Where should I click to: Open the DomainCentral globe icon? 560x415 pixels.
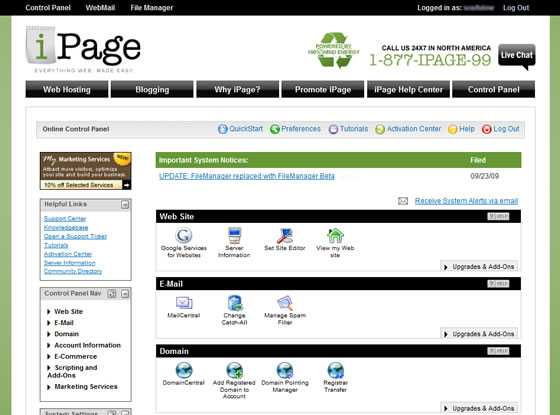coord(184,370)
